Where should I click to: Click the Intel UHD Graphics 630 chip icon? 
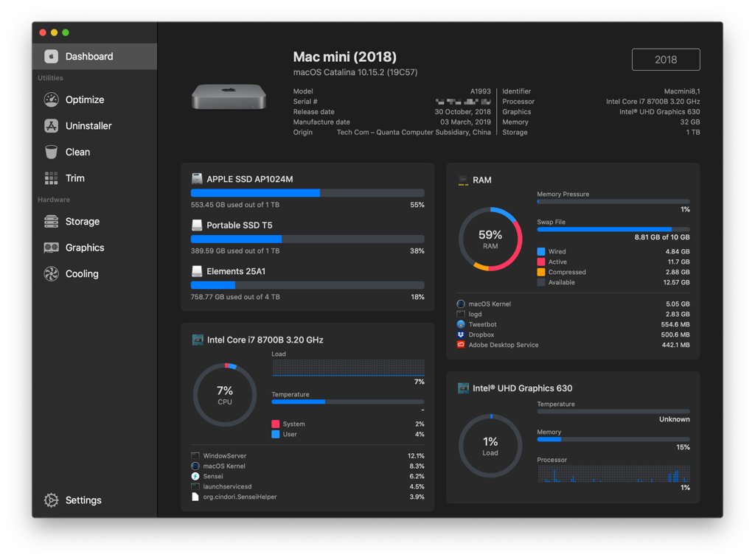pos(463,388)
